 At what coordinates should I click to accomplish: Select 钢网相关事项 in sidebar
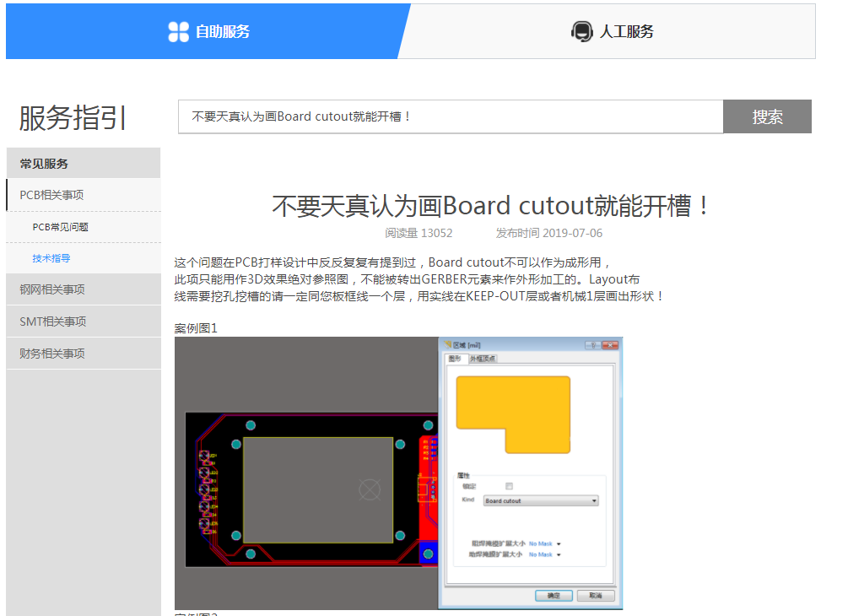coord(84,289)
